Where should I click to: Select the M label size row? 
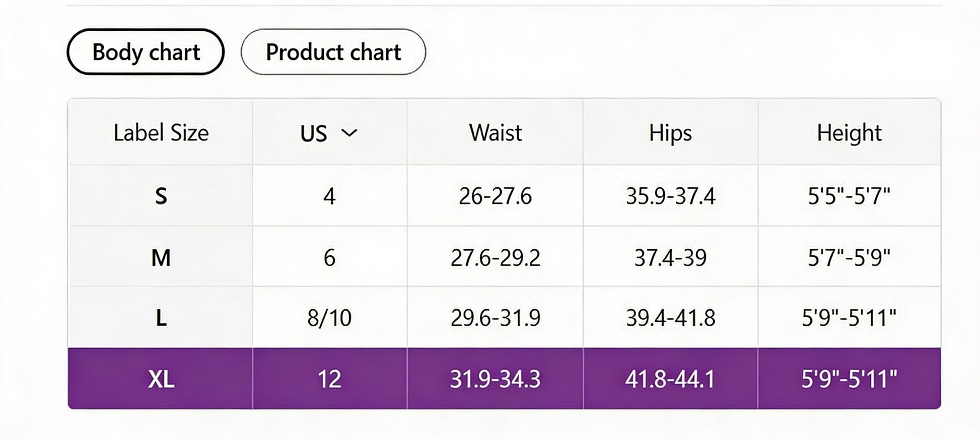point(161,258)
